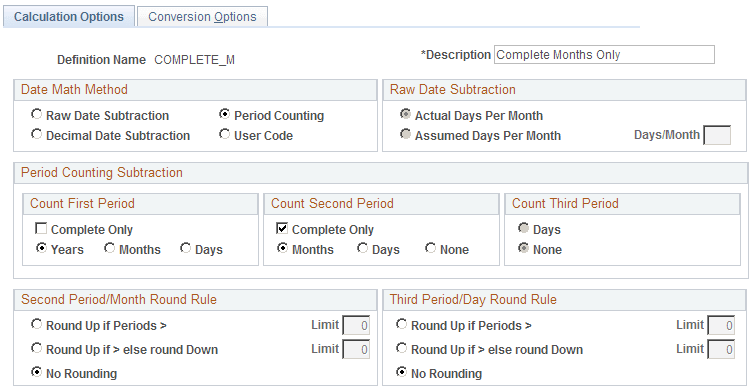Choose Actual Days Per Month
Image resolution: width=754 pixels, height=391 pixels.
point(406,114)
